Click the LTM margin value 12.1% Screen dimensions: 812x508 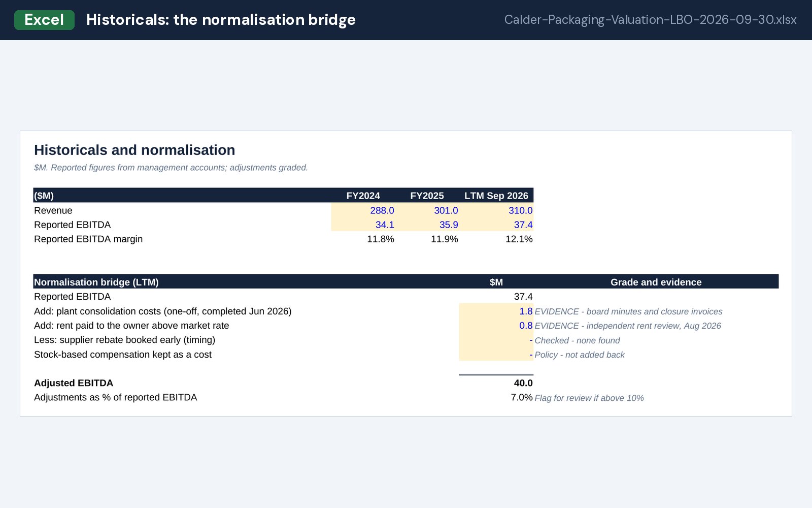519,239
